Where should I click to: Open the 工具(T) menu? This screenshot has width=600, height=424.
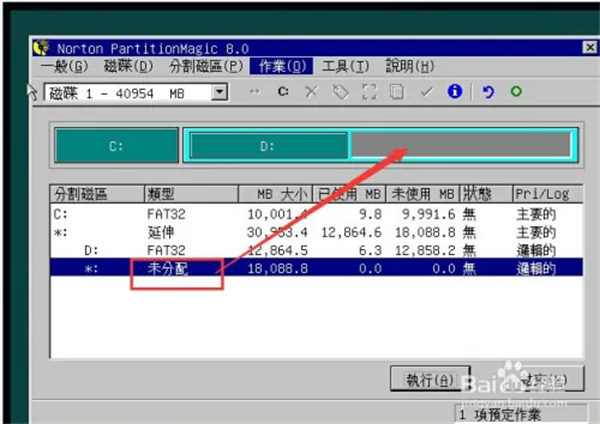coord(346,67)
